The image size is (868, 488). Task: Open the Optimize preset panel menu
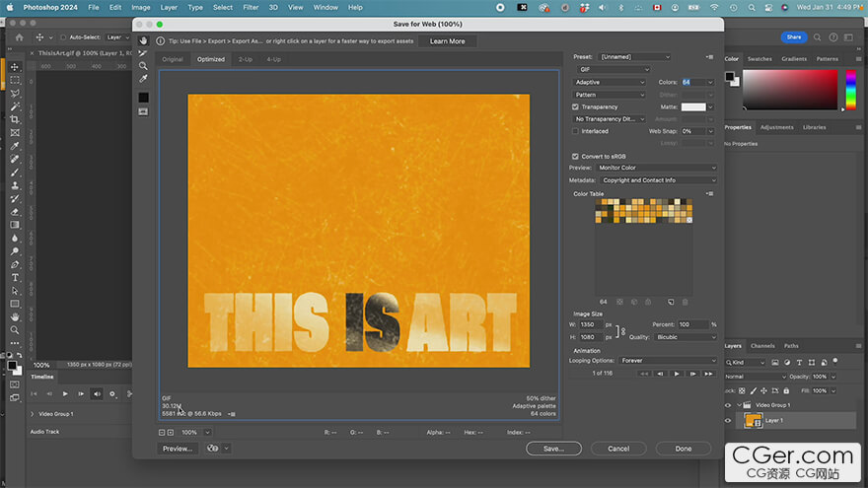709,57
